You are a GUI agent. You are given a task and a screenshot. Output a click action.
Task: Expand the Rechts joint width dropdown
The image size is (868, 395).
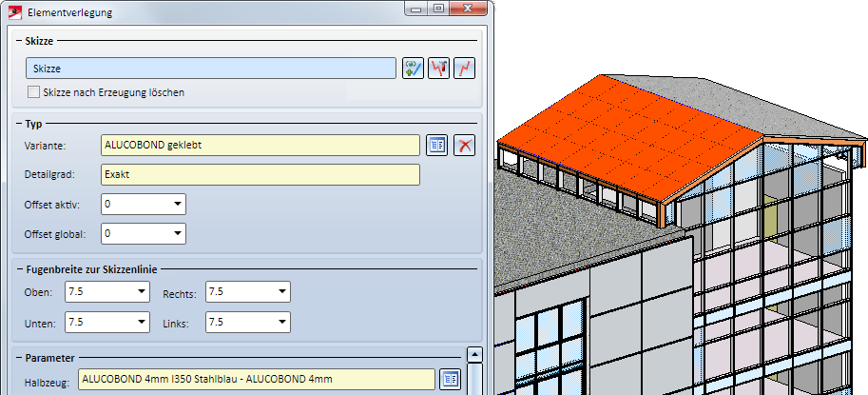282,291
